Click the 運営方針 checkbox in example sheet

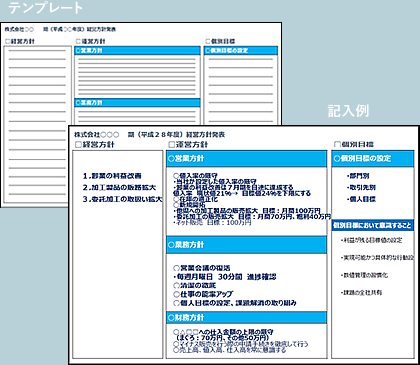point(172,145)
